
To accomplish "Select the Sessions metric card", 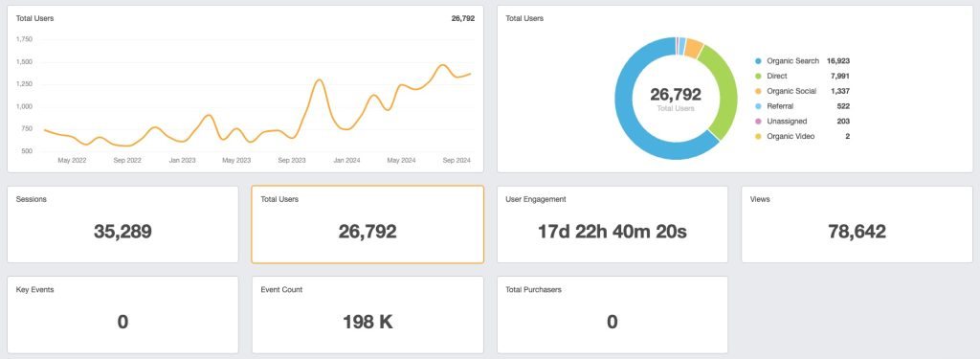I will pyautogui.click(x=122, y=224).
